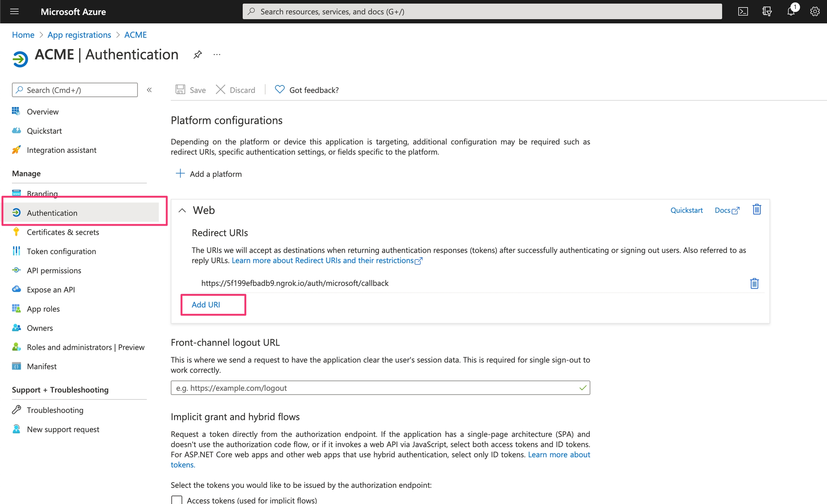Delete the ngrok callback redirect URI
827x504 pixels.
pyautogui.click(x=754, y=283)
